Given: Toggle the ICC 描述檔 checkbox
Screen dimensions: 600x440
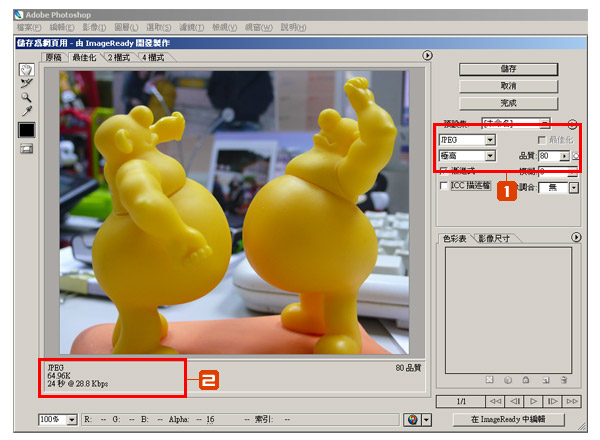Looking at the screenshot, I should [x=444, y=186].
